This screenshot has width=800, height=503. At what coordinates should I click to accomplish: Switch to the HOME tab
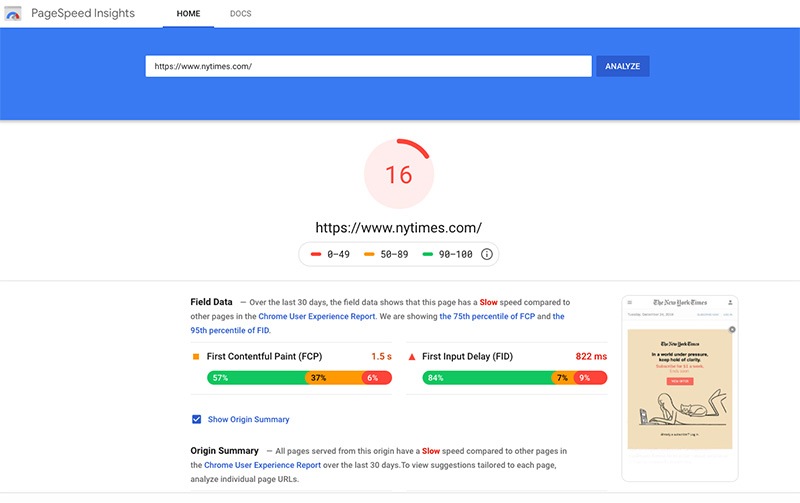tap(188, 14)
